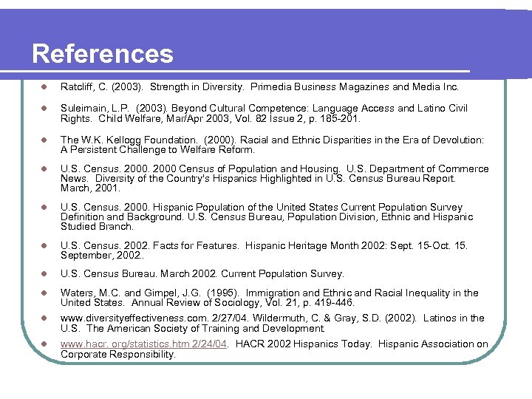Open the www.hacr.org/statistics.htm link
The image size is (532, 399).
coord(143,344)
